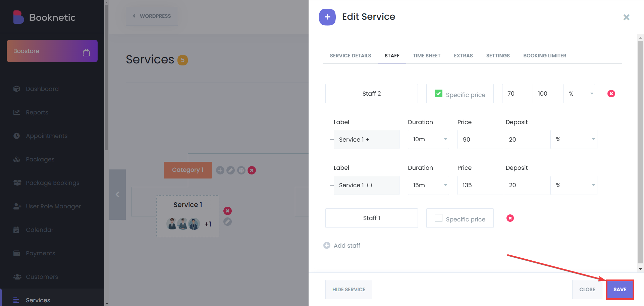Click the Category 1 orange box
This screenshot has width=644, height=306.
tap(188, 170)
